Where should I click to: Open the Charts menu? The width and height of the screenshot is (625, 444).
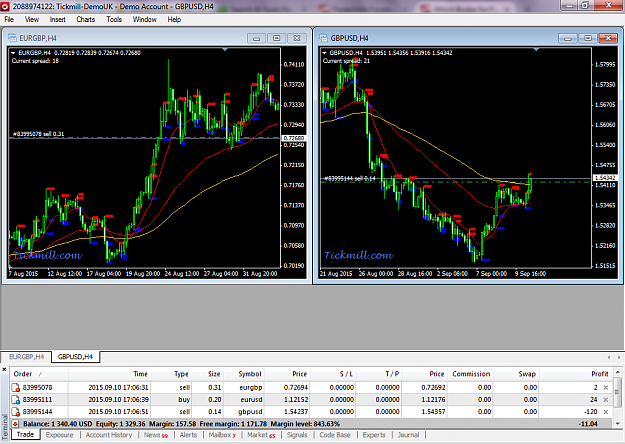tap(86, 20)
